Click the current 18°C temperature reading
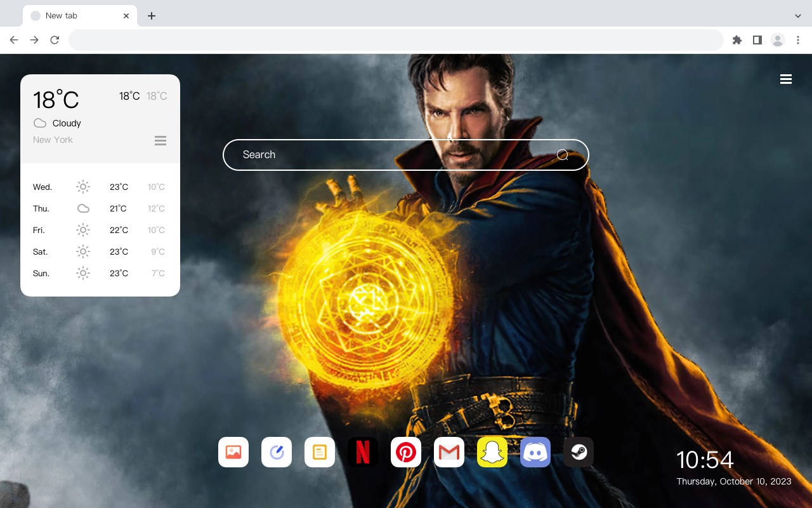 point(56,100)
